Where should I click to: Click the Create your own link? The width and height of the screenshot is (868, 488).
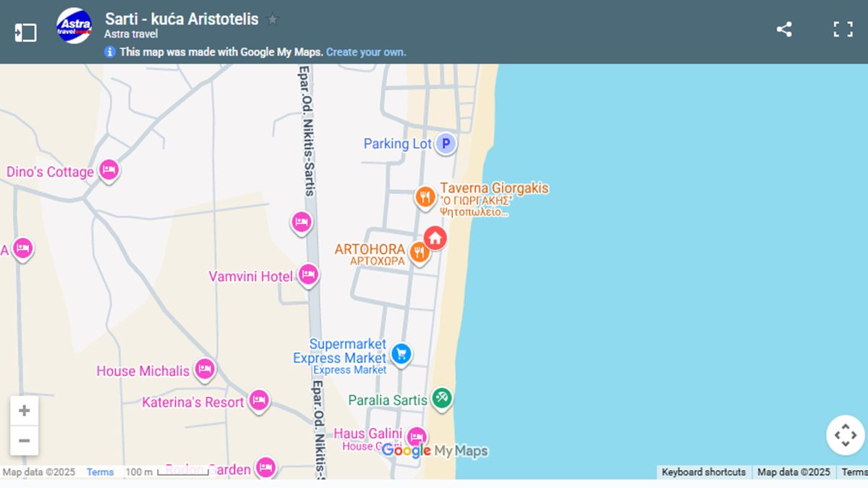[366, 52]
